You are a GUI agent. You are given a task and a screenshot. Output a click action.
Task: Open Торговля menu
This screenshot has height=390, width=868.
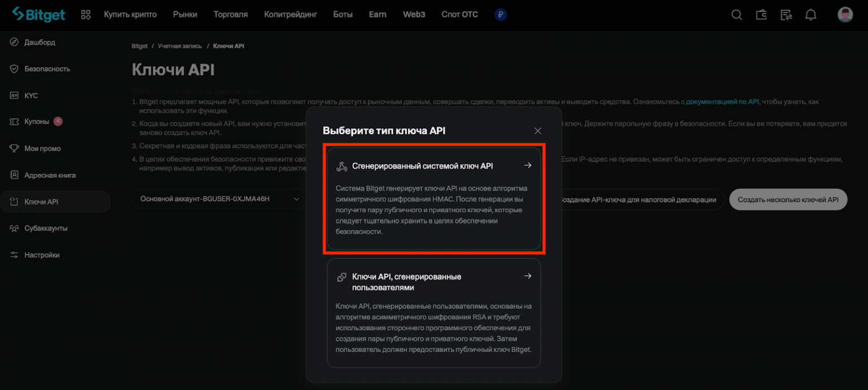coord(231,15)
